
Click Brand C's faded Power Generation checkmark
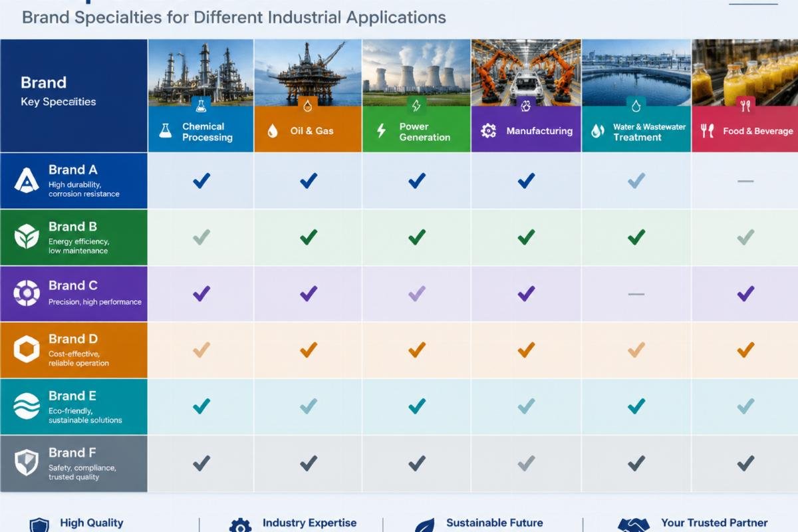(x=417, y=293)
